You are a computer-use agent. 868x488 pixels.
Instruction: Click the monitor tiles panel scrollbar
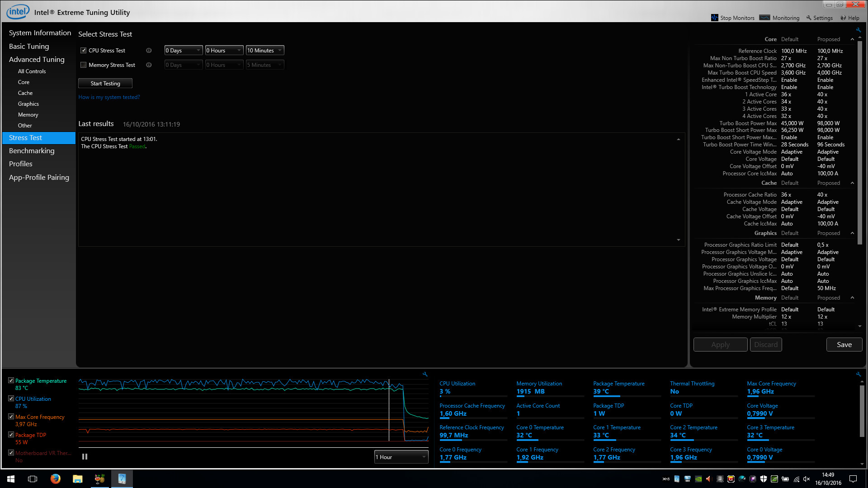point(862,411)
